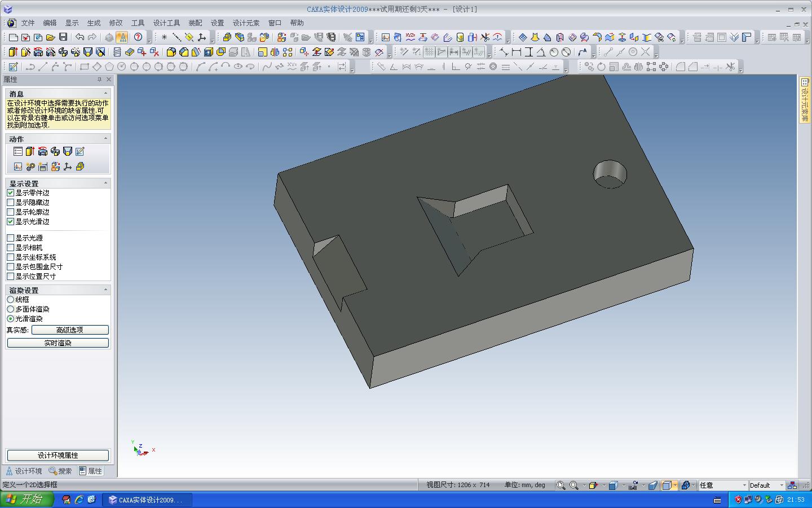
Task: Uncheck 显示光滑边 checkbox
Action: [x=10, y=222]
